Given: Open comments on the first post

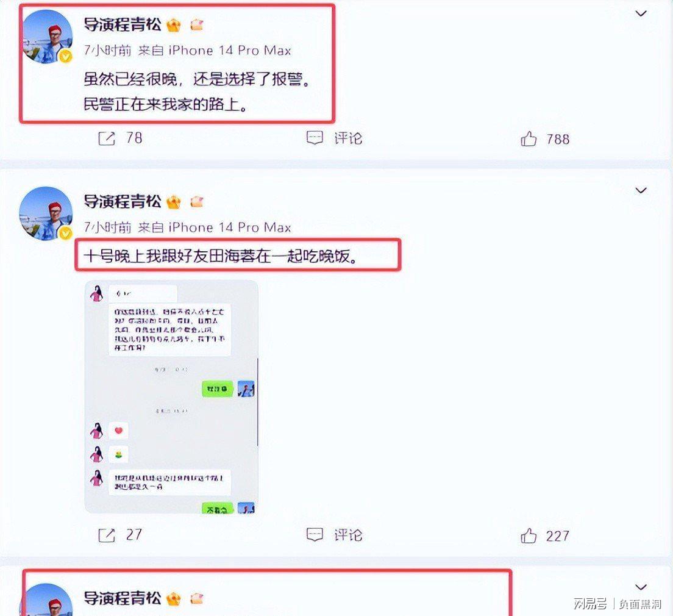Looking at the screenshot, I should [x=334, y=138].
